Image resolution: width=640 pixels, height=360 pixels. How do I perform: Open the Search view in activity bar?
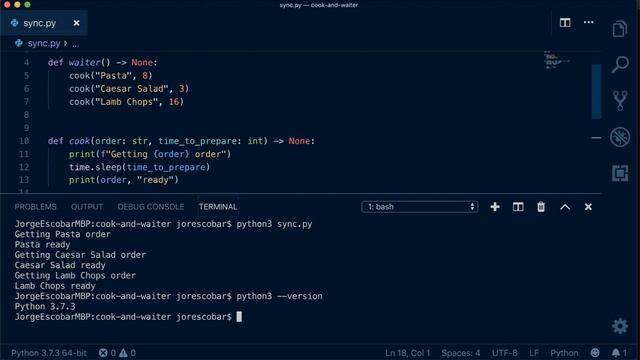pos(620,64)
